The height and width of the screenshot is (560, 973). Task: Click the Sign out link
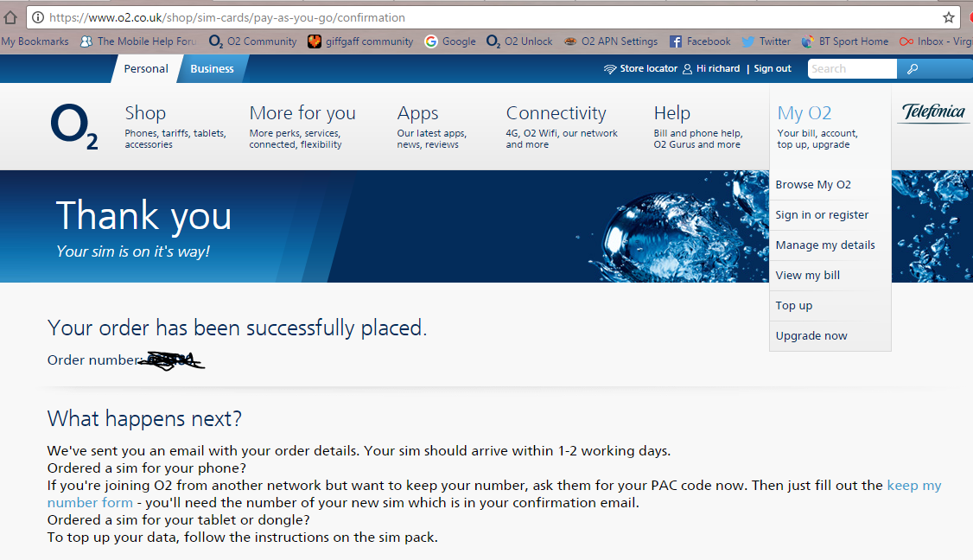click(772, 69)
